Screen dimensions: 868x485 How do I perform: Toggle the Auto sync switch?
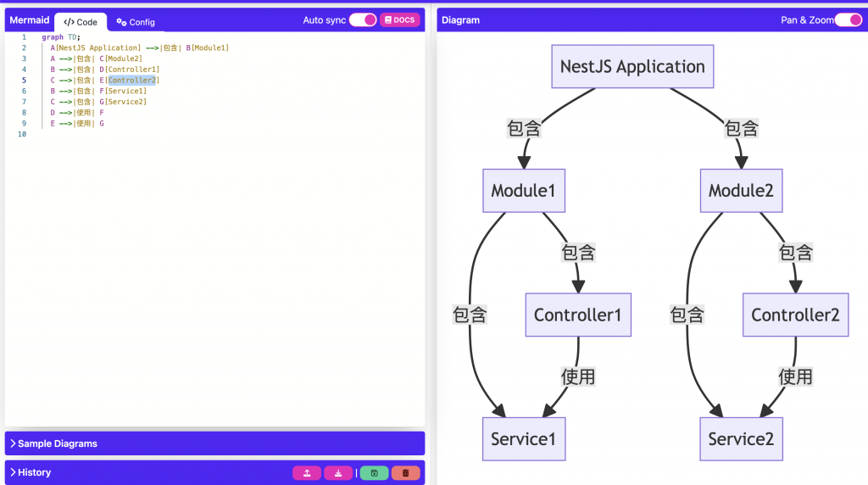(x=363, y=20)
